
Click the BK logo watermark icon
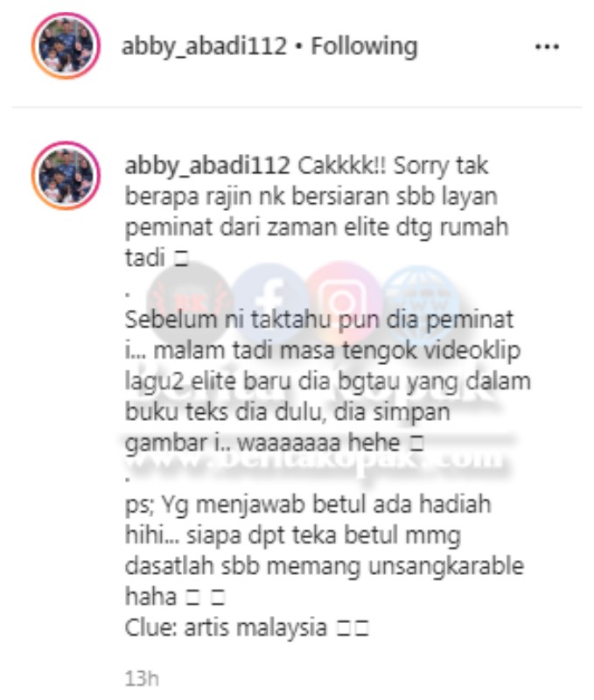coord(191,301)
